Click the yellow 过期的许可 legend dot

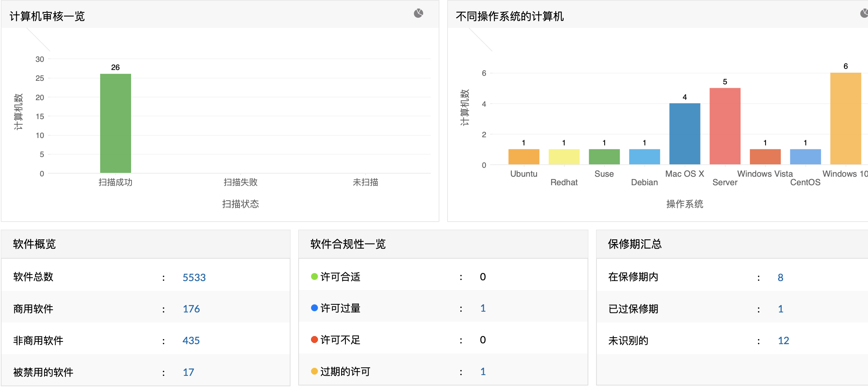point(313,371)
